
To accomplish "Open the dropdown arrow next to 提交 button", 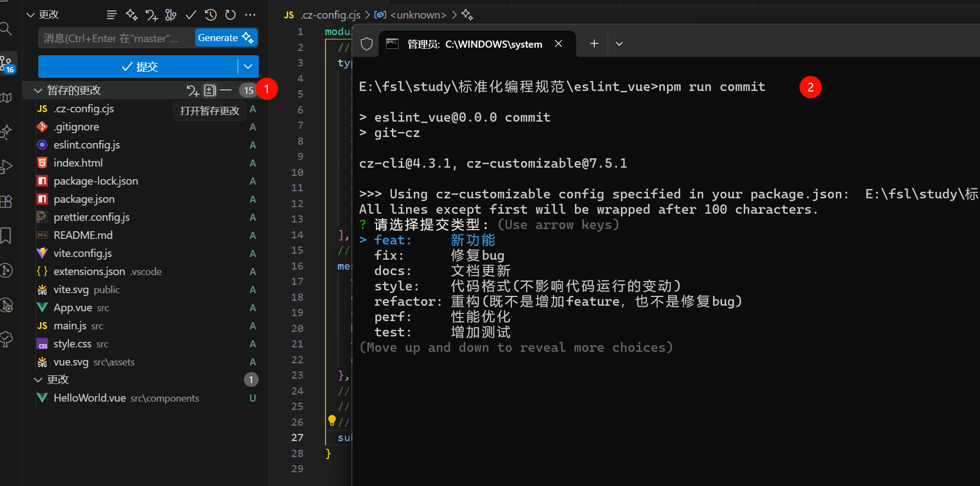I will tap(248, 67).
